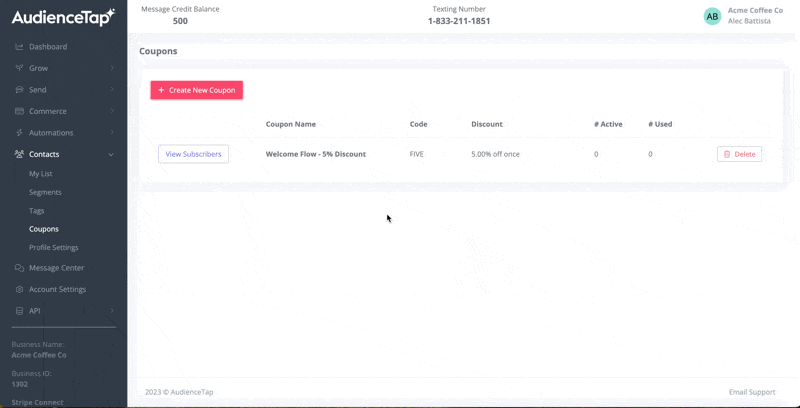Screen dimensions: 800x408
Task: Open Dashboard in the sidebar
Action: click(48, 47)
